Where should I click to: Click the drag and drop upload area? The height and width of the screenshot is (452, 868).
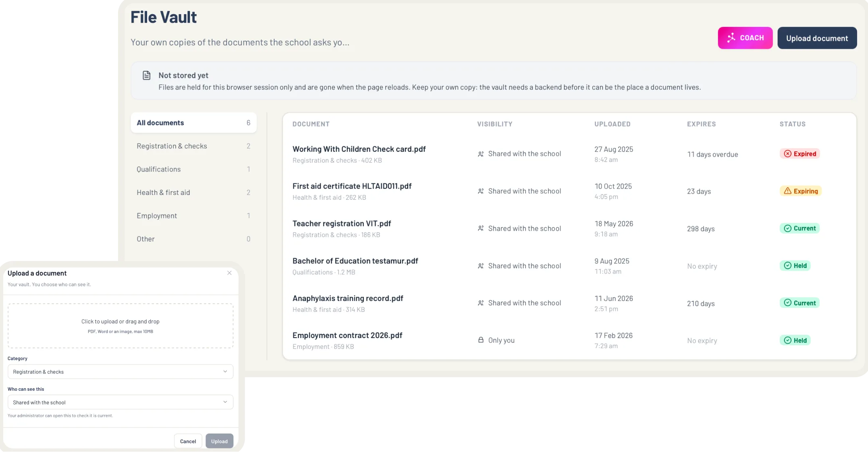pos(120,326)
